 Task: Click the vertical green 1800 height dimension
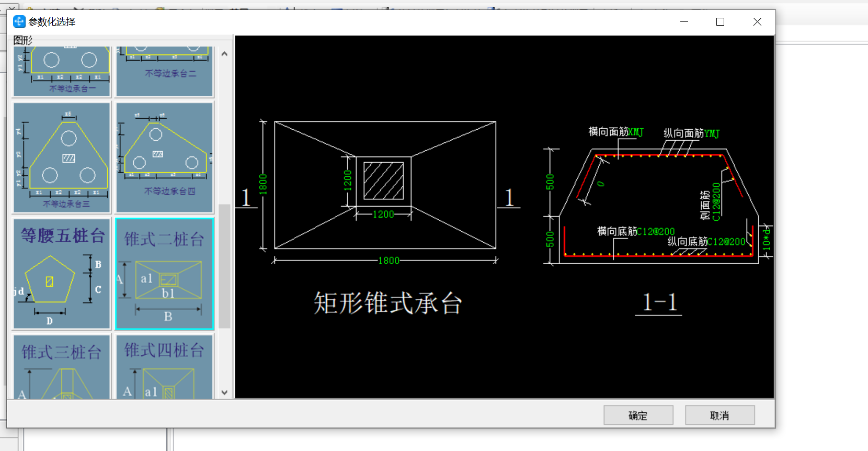point(263,185)
